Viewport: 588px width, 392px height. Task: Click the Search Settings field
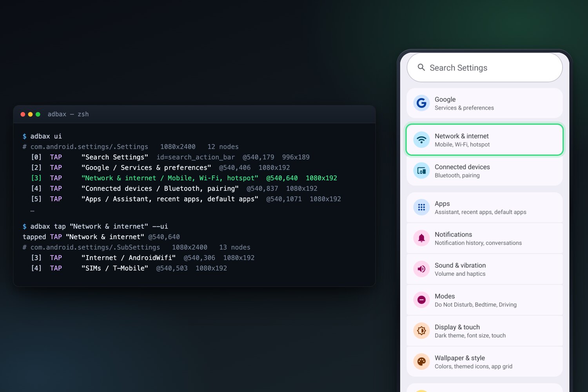click(485, 67)
